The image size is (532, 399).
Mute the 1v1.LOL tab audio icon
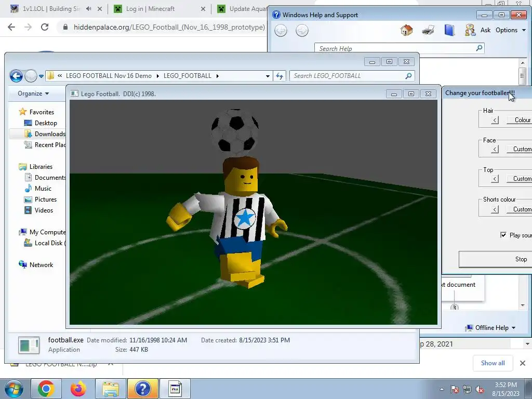[x=88, y=9]
